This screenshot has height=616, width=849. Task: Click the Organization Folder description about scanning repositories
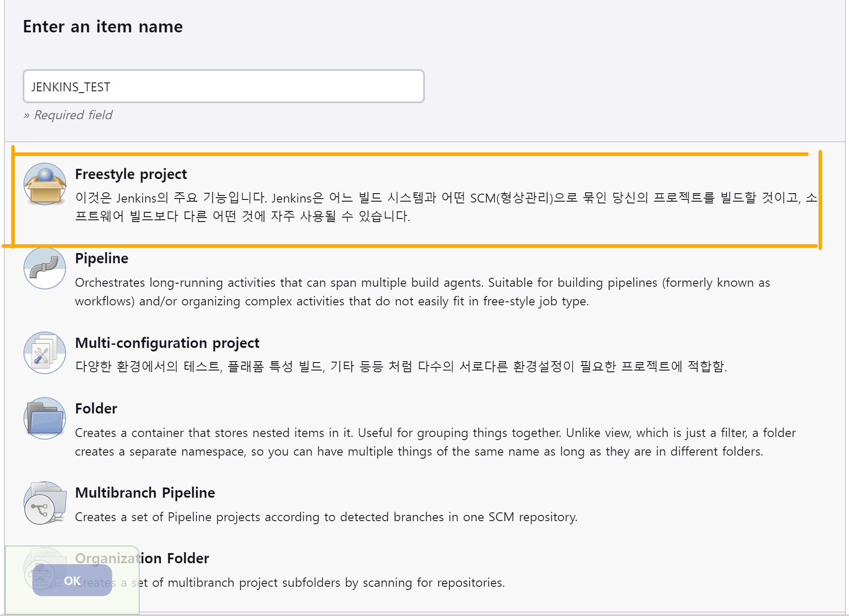click(x=290, y=582)
